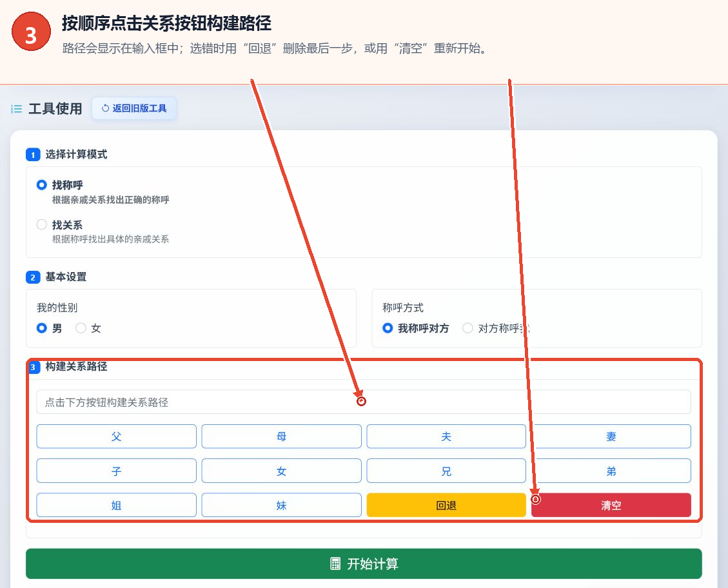This screenshot has width=728, height=588.
Task: Click the red 清空 button
Action: (611, 505)
